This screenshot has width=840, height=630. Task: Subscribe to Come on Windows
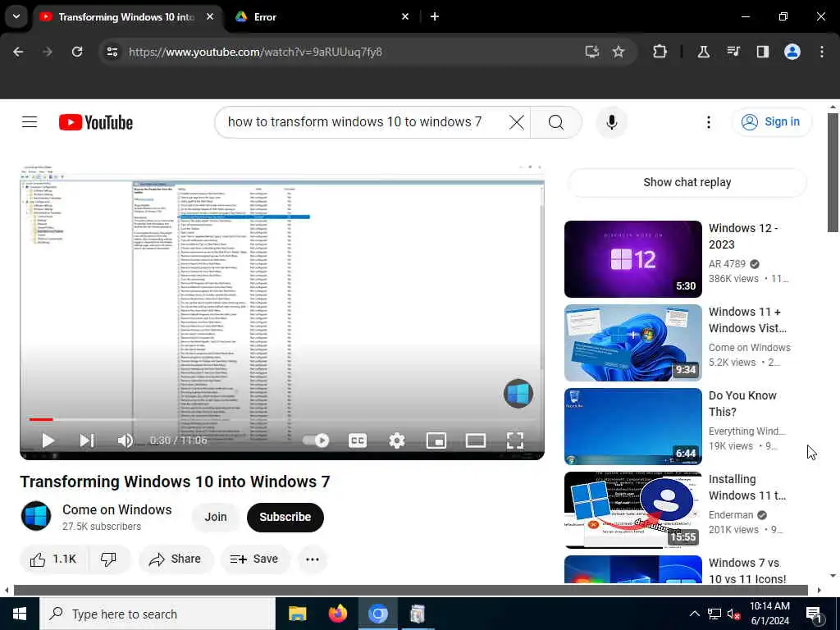(285, 517)
